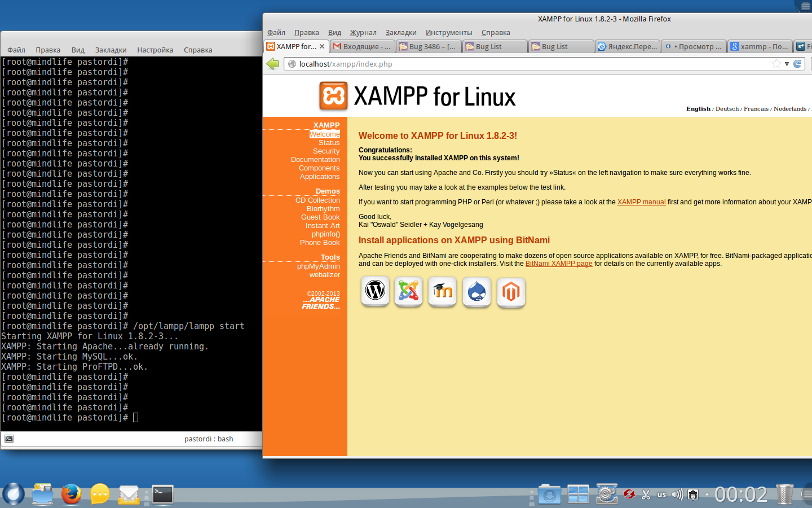Image resolution: width=812 pixels, height=508 pixels.
Task: Open the trash bin in the panel
Action: coord(784,494)
